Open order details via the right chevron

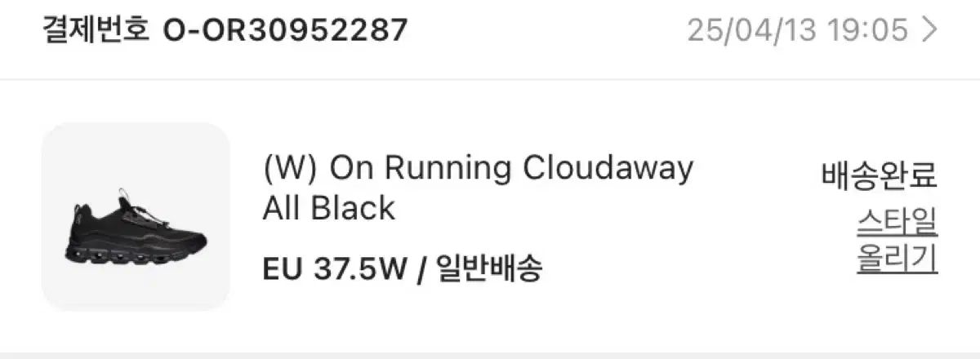pos(929,31)
